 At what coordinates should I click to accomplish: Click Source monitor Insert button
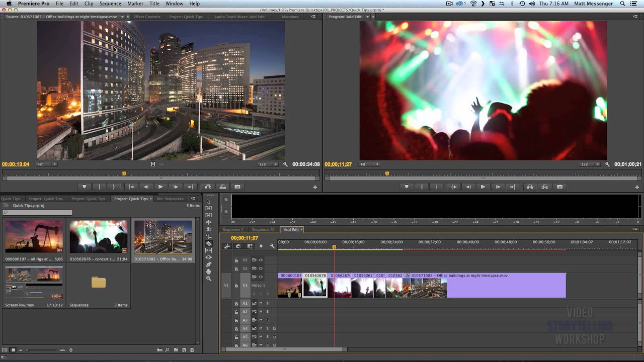coord(208,187)
